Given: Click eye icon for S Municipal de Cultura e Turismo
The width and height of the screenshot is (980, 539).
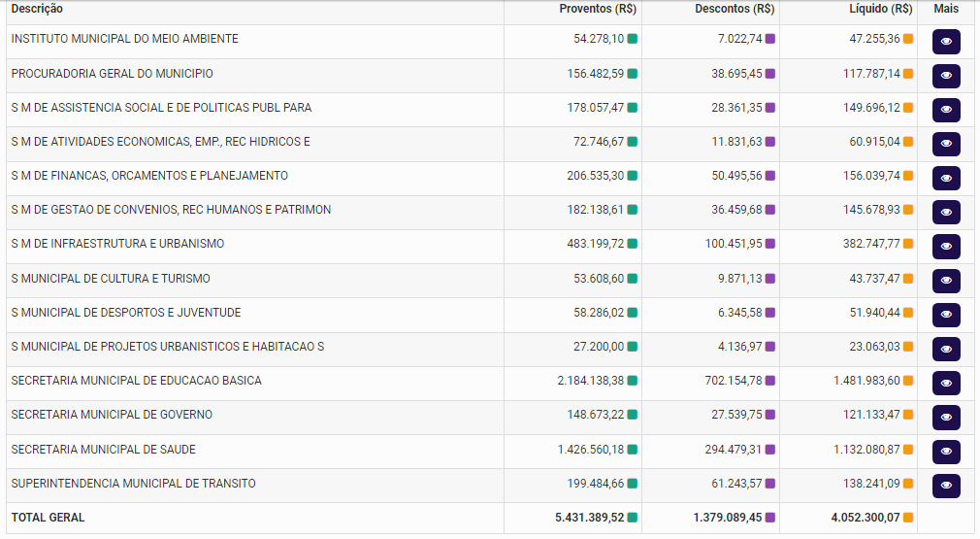Looking at the screenshot, I should (x=946, y=281).
